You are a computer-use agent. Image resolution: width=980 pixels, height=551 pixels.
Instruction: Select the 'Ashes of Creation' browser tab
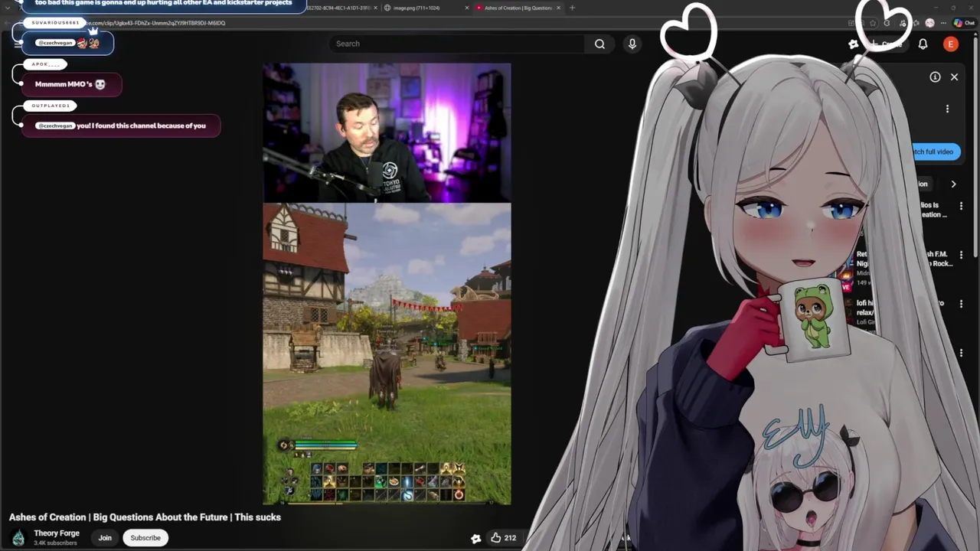click(517, 8)
